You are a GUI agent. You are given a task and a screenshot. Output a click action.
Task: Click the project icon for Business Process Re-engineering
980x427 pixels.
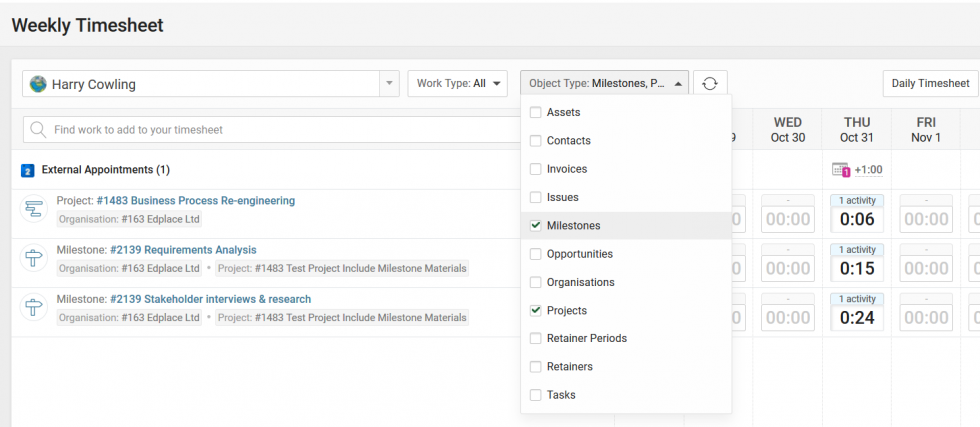(x=34, y=209)
